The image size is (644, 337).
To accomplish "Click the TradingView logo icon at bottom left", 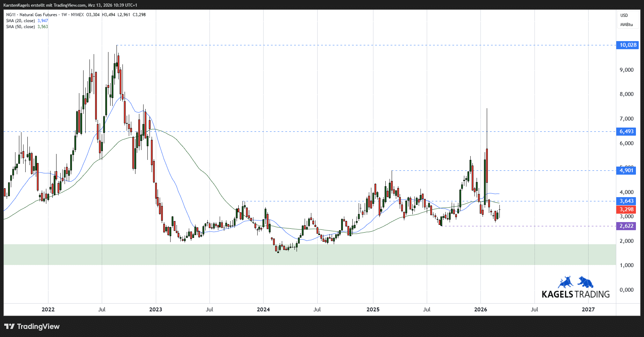I will (9, 326).
